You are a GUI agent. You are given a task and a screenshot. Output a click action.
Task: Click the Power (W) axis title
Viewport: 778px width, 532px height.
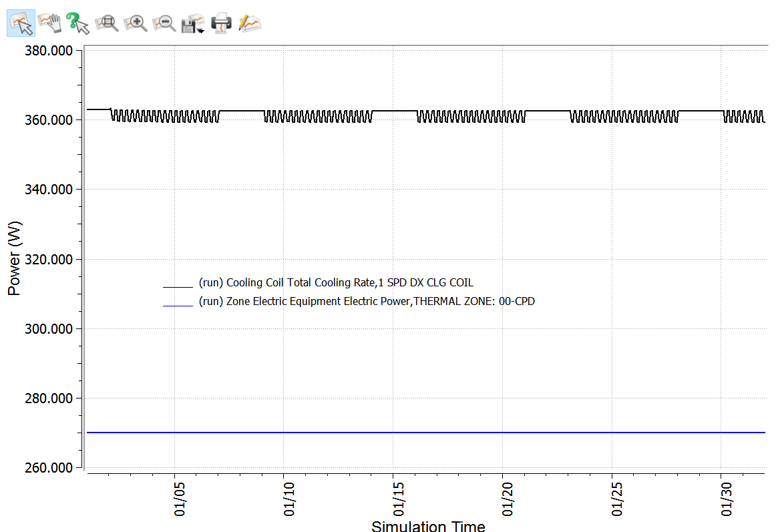pyautogui.click(x=15, y=258)
